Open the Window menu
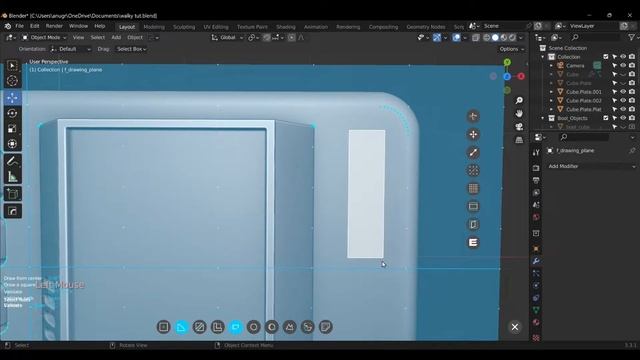The image size is (640, 360). pyautogui.click(x=78, y=26)
